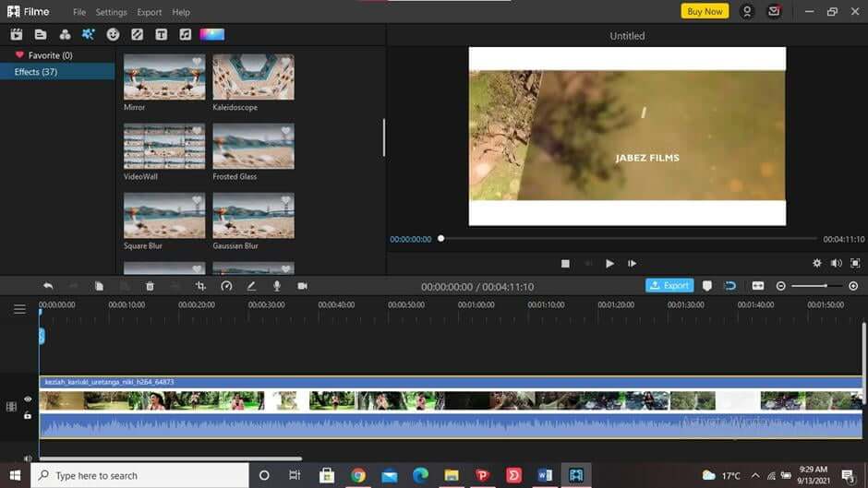Select the Favorite (0) category

coord(57,55)
